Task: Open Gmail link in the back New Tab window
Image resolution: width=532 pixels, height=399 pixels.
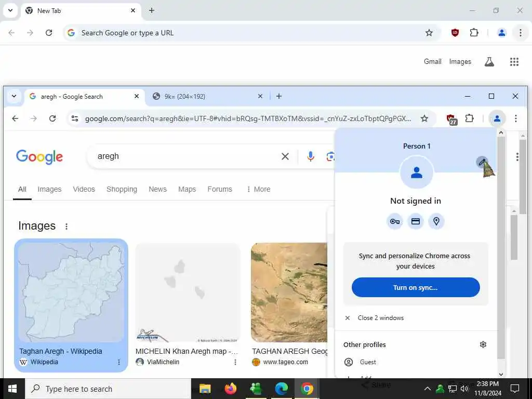Action: [x=433, y=61]
